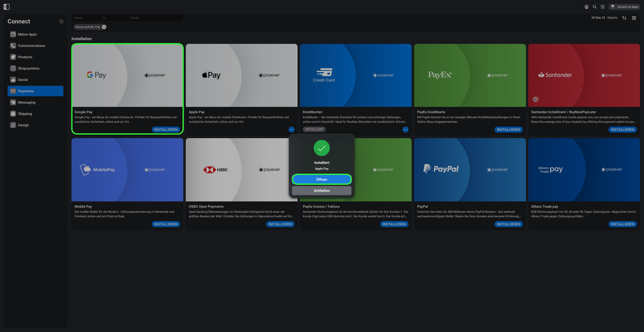Screen dimensions: 644x332
Task: Toggle the sidebar panel icon
Action: (x=7, y=7)
